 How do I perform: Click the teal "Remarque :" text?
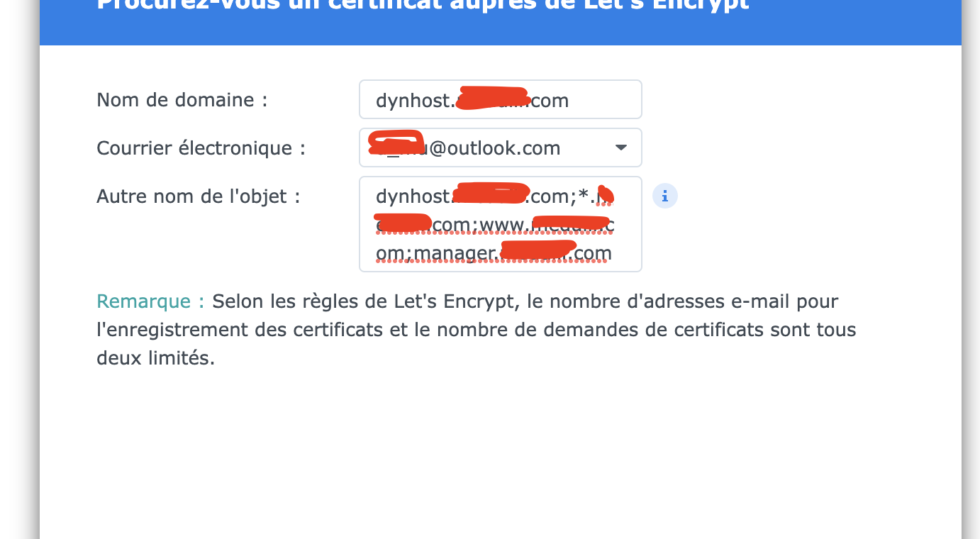click(150, 301)
